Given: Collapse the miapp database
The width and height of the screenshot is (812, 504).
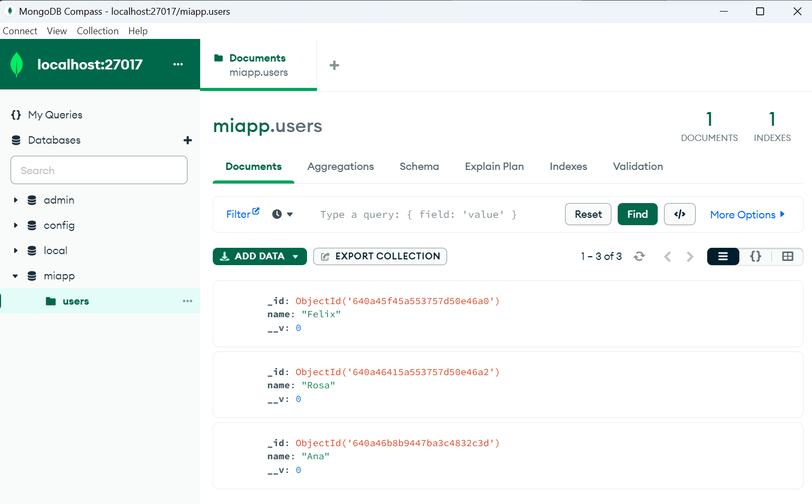Looking at the screenshot, I should coord(16,276).
